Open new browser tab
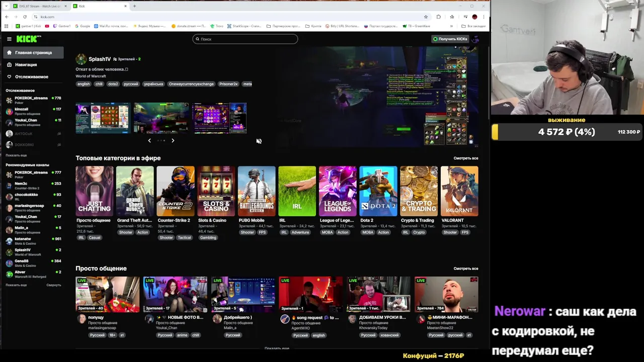The width and height of the screenshot is (644, 362). coord(134,6)
